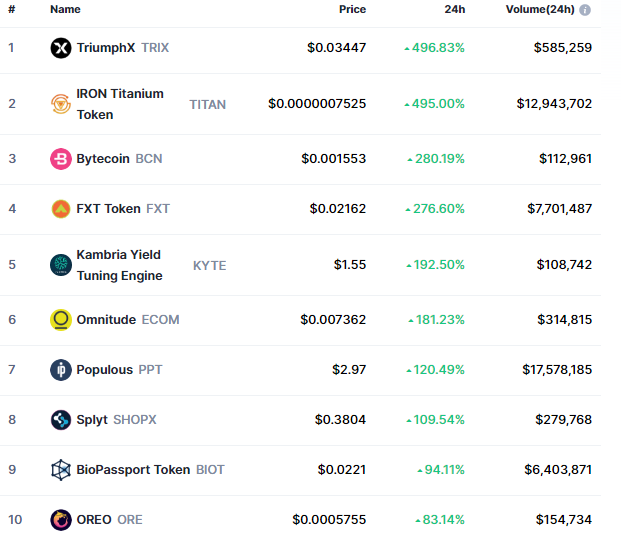Click the orange FXT Token logo icon
Viewport: 621px width, 543px height.
pos(61,209)
